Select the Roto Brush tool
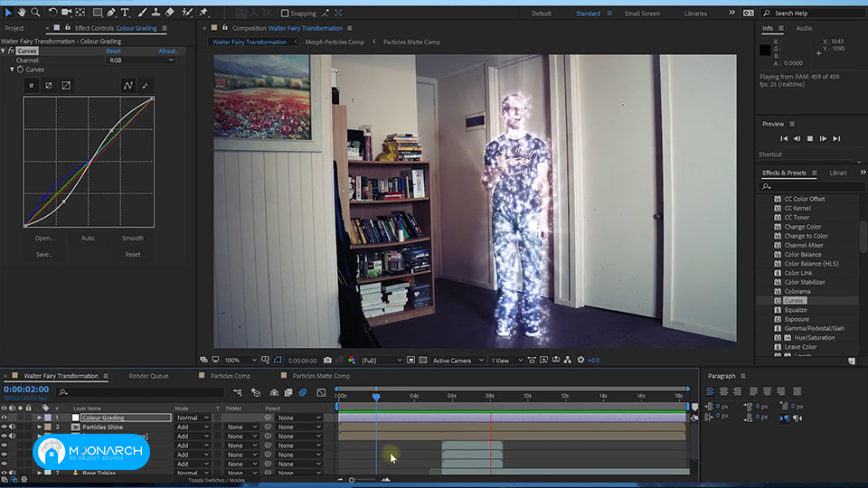The width and height of the screenshot is (868, 488). pos(187,12)
